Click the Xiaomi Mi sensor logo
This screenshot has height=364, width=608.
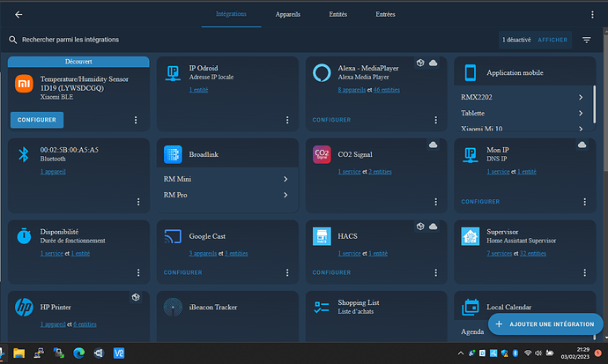(24, 84)
